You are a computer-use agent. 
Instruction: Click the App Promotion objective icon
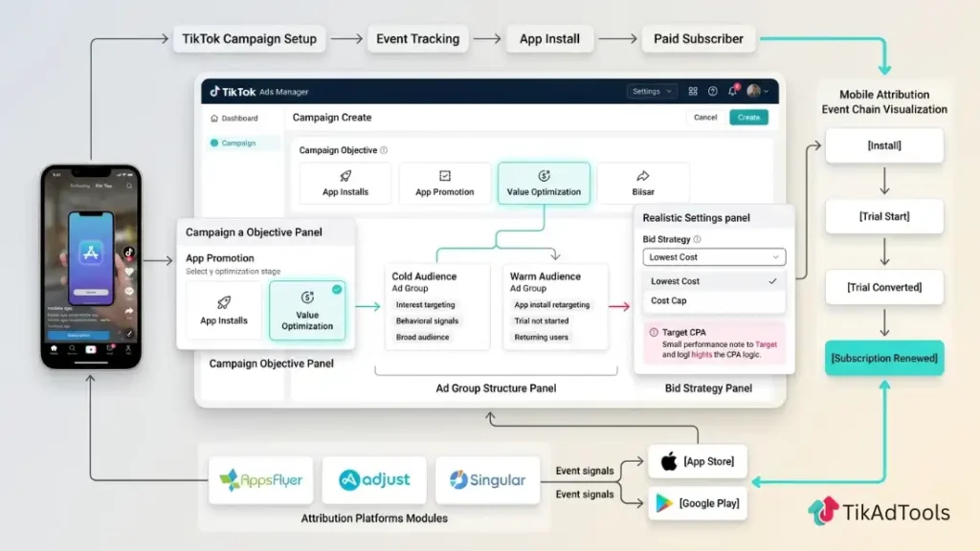click(444, 178)
